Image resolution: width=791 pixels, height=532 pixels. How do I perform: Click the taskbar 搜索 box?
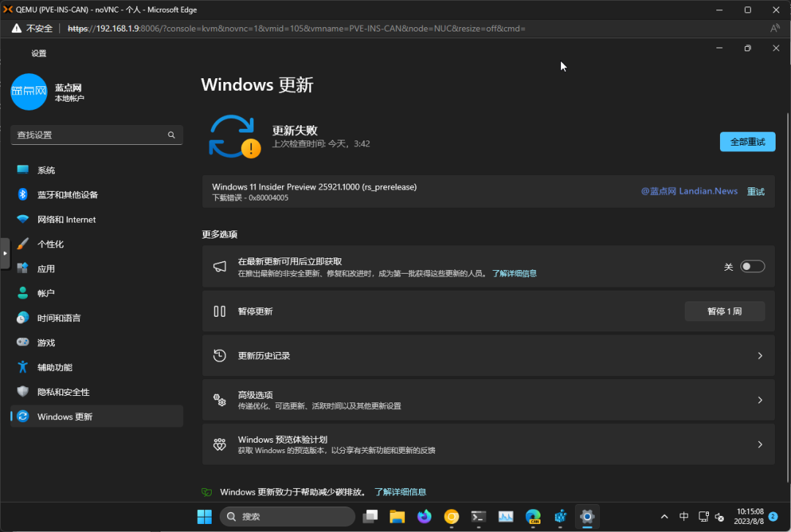288,517
